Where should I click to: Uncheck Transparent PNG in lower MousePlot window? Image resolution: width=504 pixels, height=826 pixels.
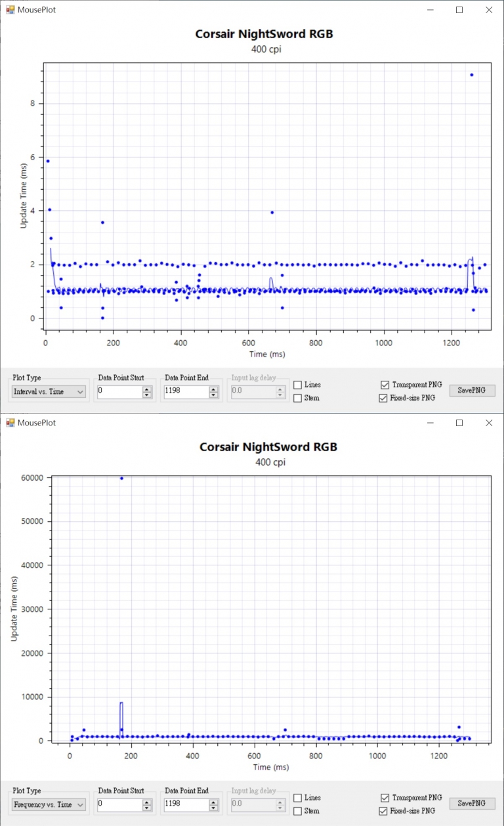tap(384, 798)
